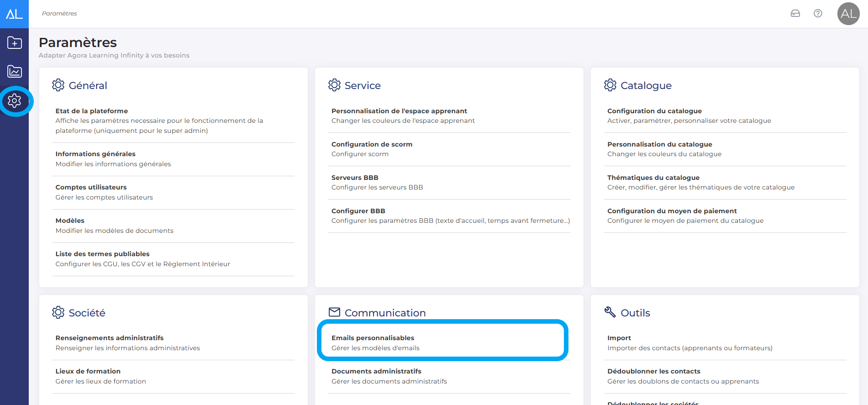The height and width of the screenshot is (405, 868).
Task: Open the statistics chart sidebar icon
Action: coord(14,71)
